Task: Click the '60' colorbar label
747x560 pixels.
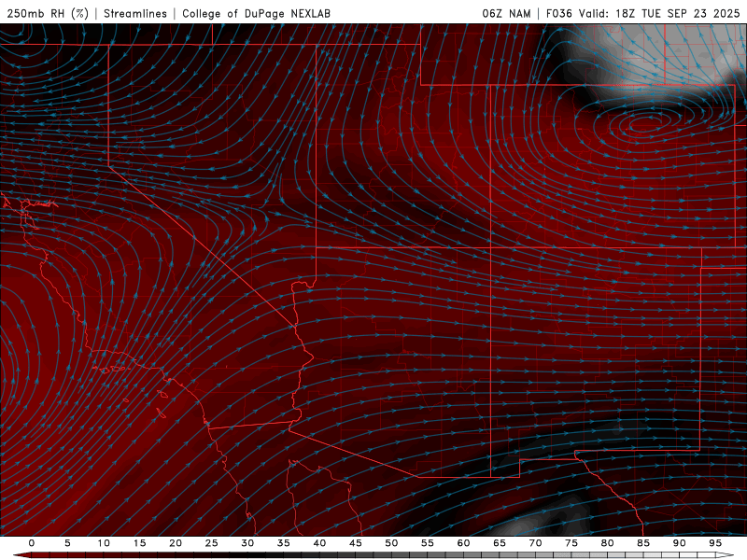Action: coord(463,543)
